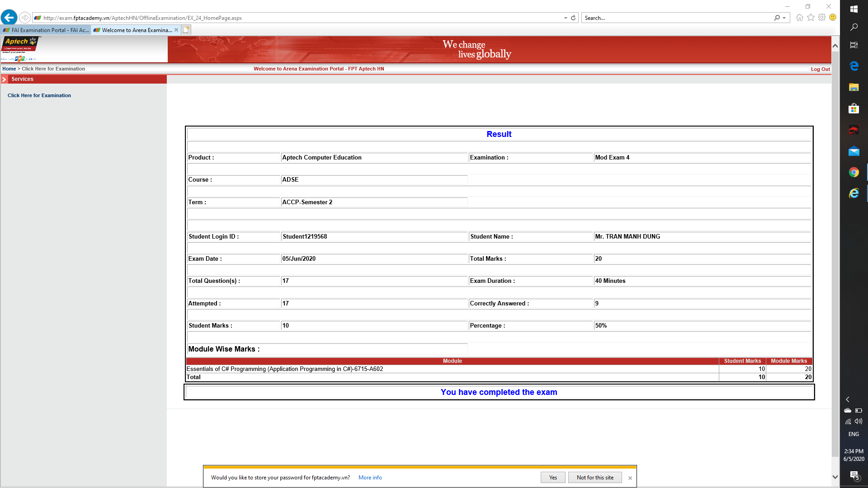
Task: Click the Mod Exam 4 examination value
Action: 612,158
